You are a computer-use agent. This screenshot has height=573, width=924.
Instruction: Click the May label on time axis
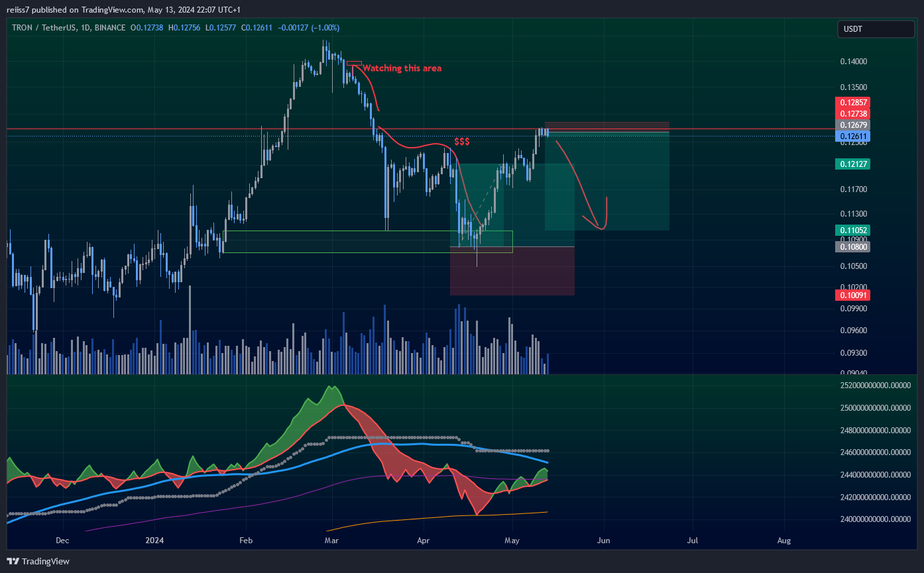coord(512,541)
